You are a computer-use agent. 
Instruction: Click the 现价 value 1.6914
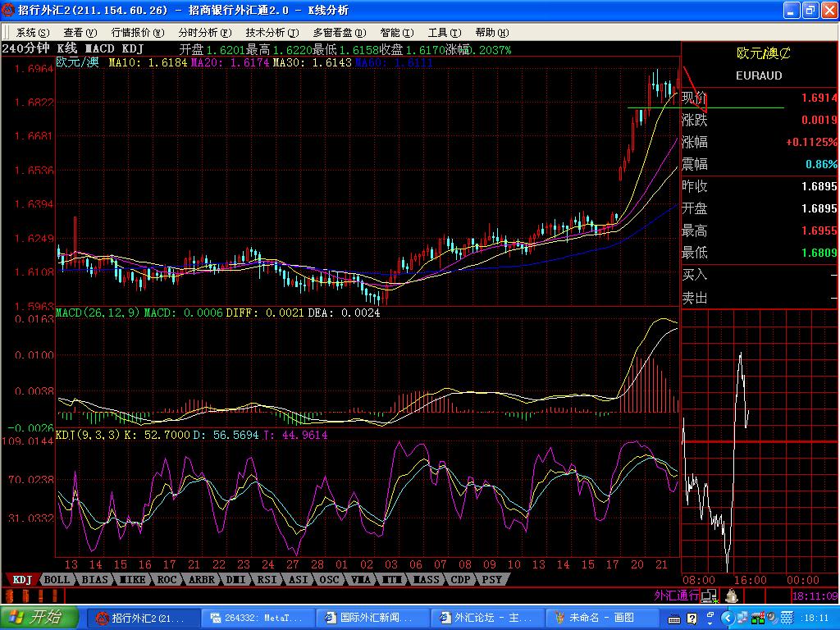tap(819, 98)
